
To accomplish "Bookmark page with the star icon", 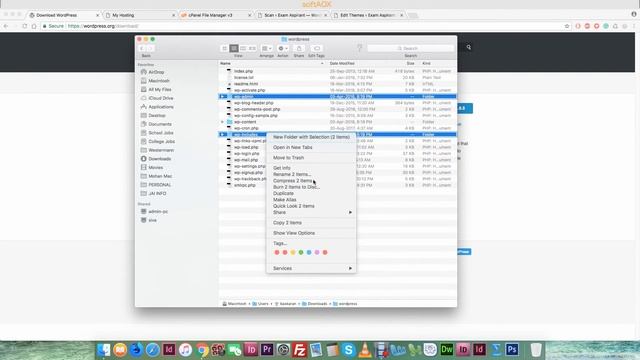I will pyautogui.click(x=567, y=26).
